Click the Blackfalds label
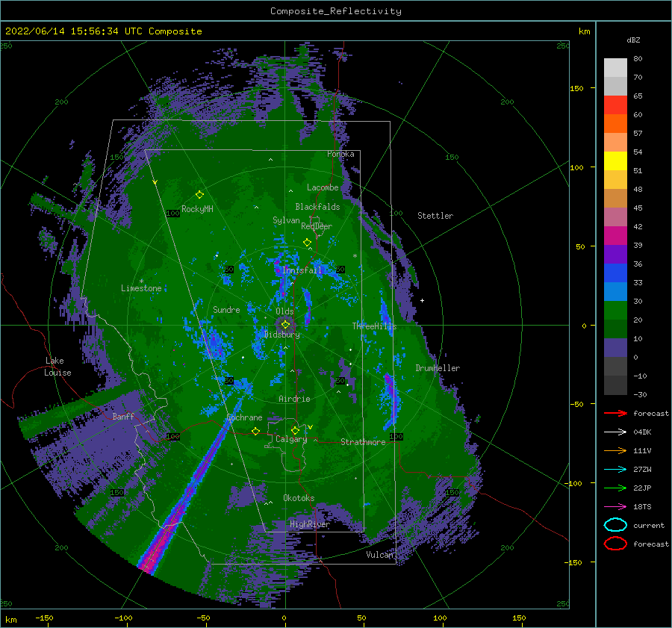 (x=317, y=207)
